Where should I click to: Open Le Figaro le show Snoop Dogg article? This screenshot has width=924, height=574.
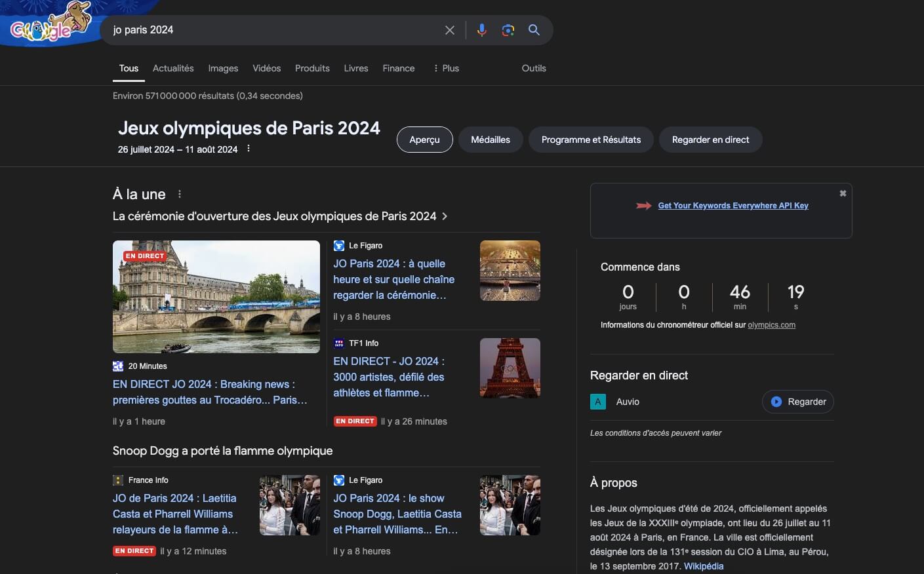tap(397, 514)
